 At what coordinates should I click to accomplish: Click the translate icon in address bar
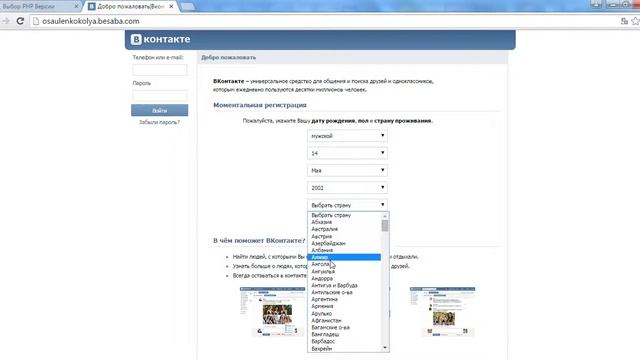624,21
